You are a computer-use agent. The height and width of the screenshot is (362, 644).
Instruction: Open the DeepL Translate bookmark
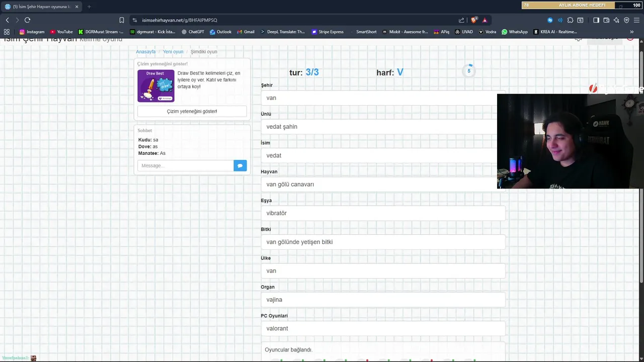283,32
